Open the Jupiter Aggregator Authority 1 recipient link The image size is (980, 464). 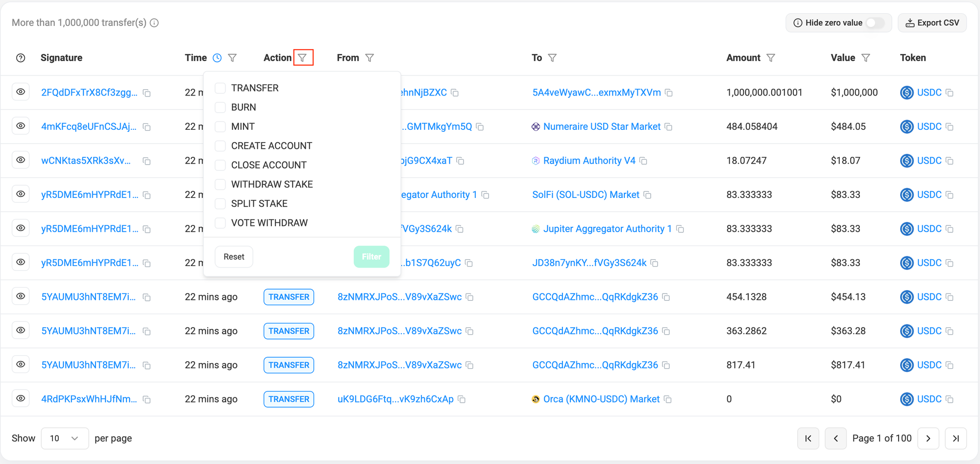click(x=608, y=229)
